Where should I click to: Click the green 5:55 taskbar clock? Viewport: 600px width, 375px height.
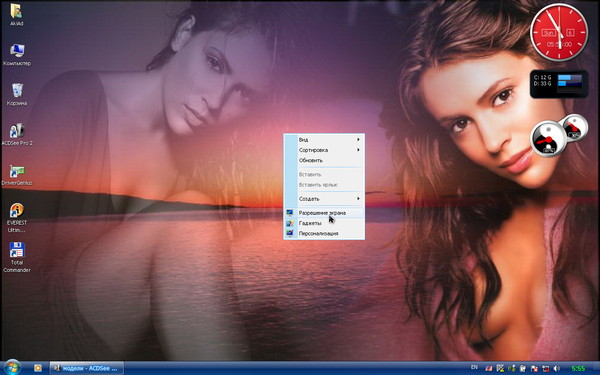(578, 368)
